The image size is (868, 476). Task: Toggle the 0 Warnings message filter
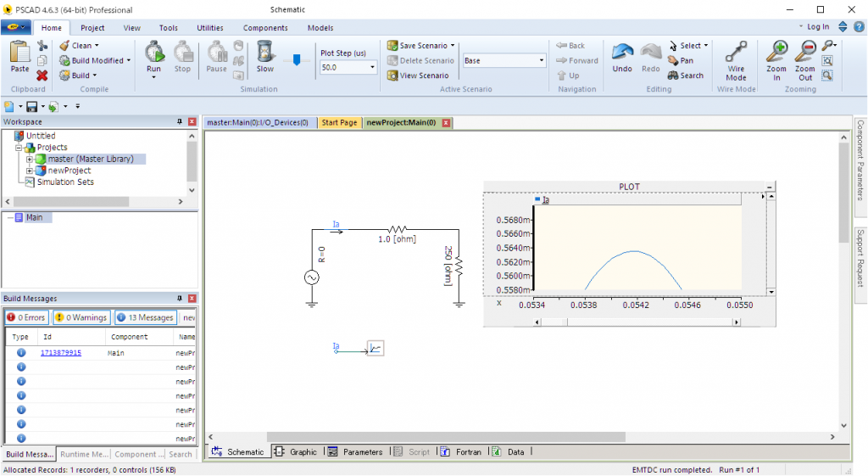(x=81, y=317)
